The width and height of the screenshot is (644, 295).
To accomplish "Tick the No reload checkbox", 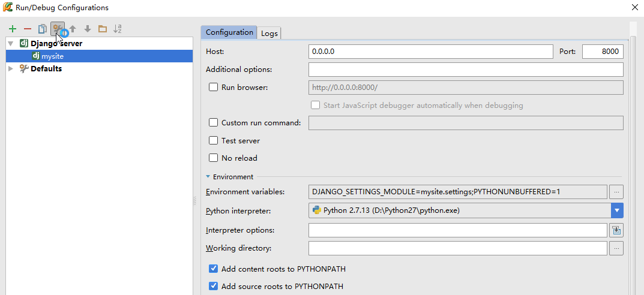I will click(213, 158).
